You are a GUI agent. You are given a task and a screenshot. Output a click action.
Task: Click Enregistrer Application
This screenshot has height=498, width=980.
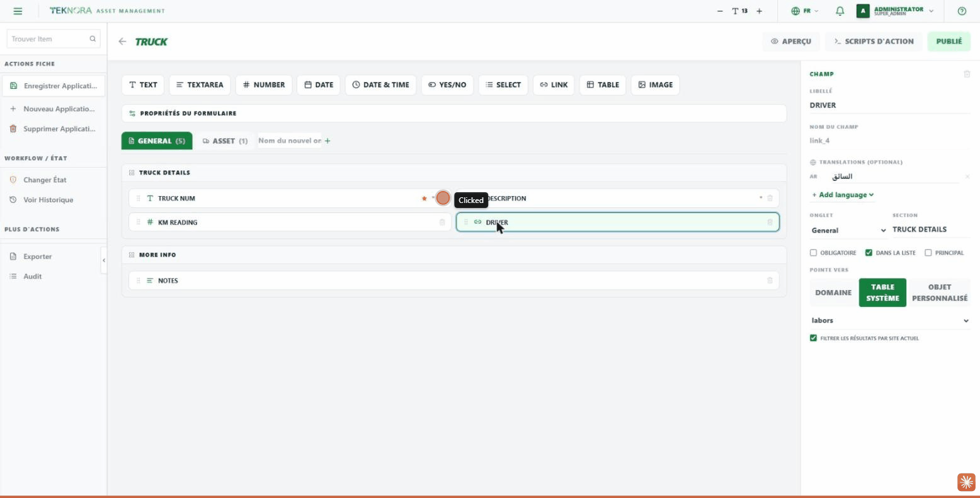(54, 86)
